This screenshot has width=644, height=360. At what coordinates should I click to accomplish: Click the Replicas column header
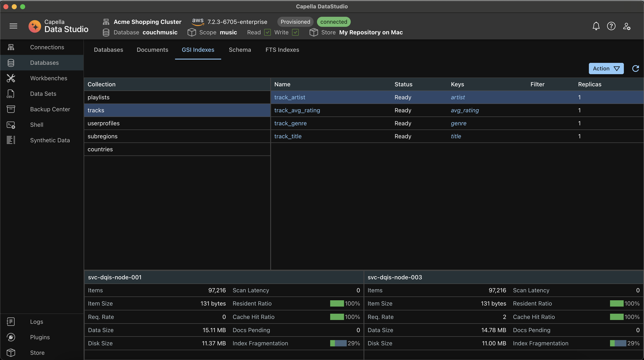[x=589, y=84]
